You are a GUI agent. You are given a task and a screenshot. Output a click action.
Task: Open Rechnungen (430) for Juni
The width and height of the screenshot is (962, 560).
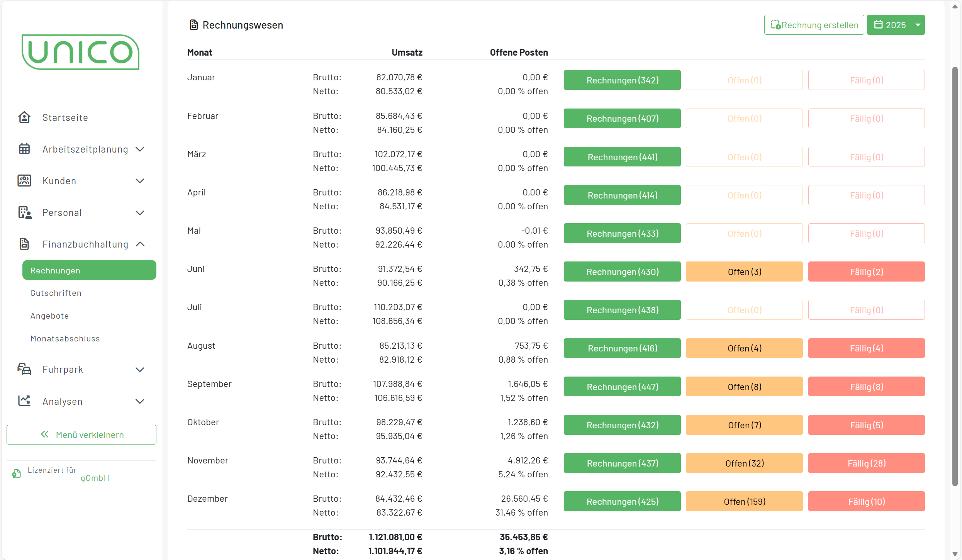(x=622, y=272)
